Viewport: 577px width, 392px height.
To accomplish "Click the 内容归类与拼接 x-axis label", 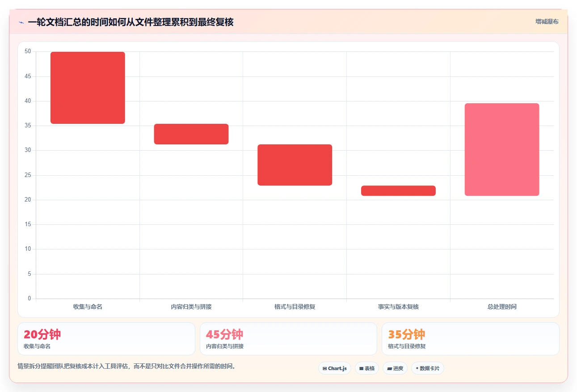I will (x=191, y=307).
